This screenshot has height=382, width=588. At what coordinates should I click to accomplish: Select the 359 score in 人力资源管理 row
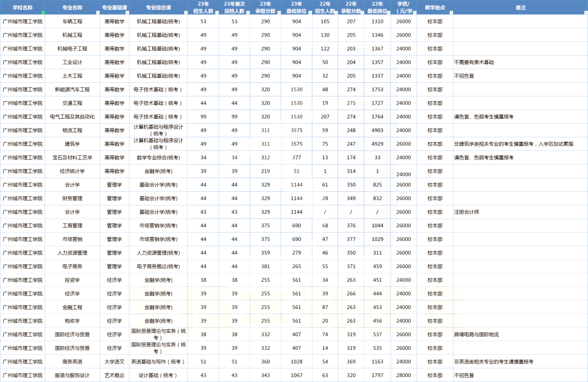click(x=266, y=253)
